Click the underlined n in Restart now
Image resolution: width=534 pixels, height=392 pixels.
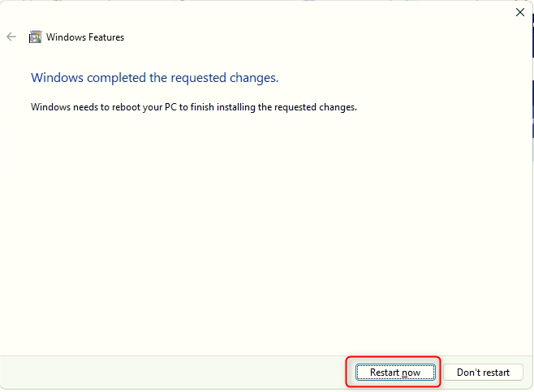[x=404, y=373]
